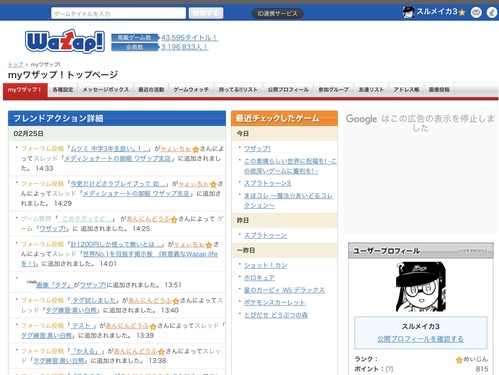Screen dimensions: 499x375
Task: Open the ポケモンスカーレット link
Action: 274,303
